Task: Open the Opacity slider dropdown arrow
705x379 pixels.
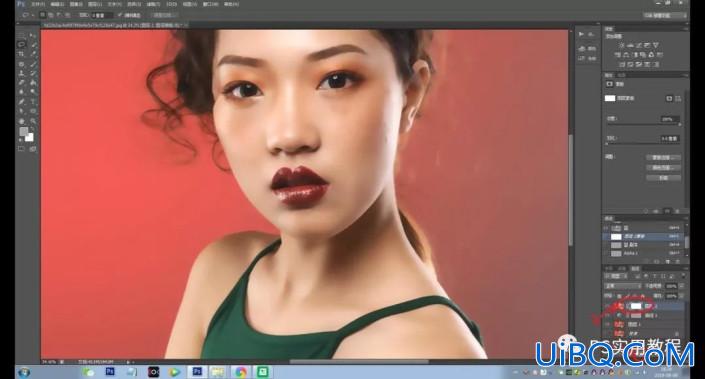Action: 681,286
